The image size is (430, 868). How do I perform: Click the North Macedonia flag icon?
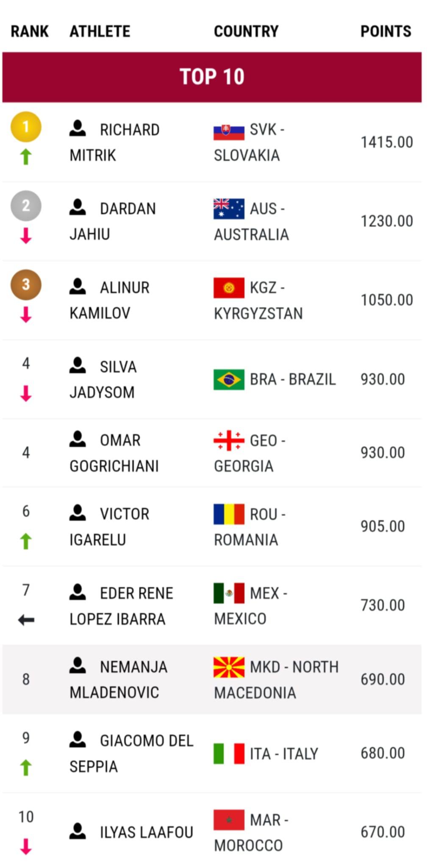pyautogui.click(x=229, y=667)
